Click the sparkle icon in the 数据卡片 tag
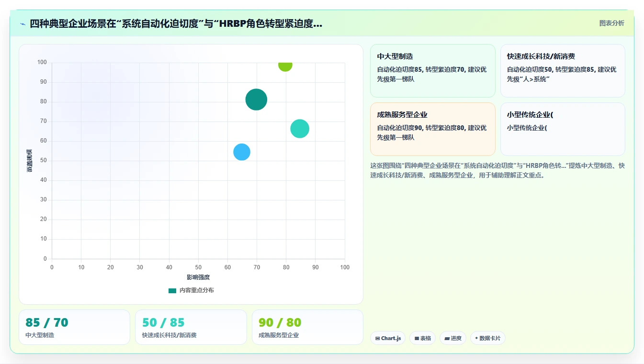This screenshot has width=644, height=364. pyautogui.click(x=476, y=338)
